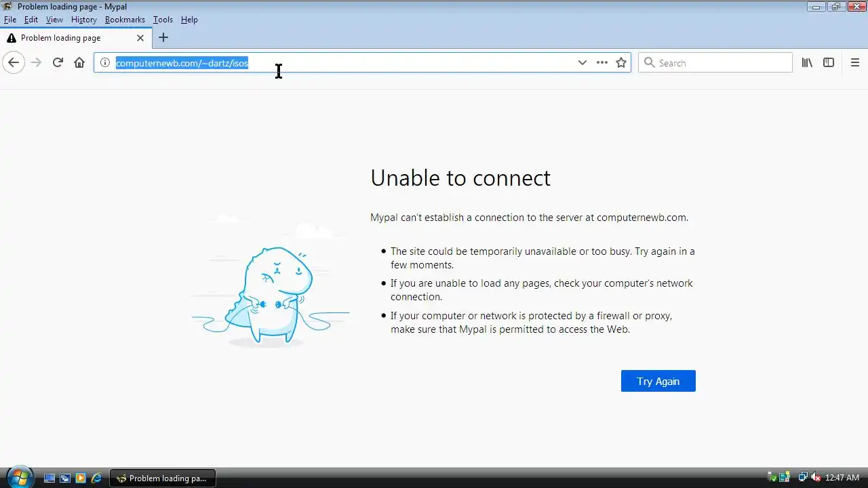The height and width of the screenshot is (488, 868).
Task: Open the Help menu
Action: (x=189, y=20)
